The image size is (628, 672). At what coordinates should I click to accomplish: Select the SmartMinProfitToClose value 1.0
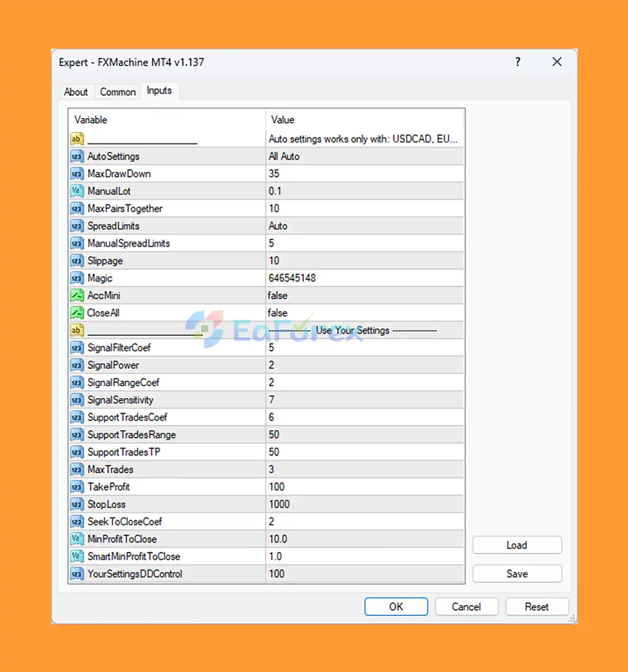point(365,557)
